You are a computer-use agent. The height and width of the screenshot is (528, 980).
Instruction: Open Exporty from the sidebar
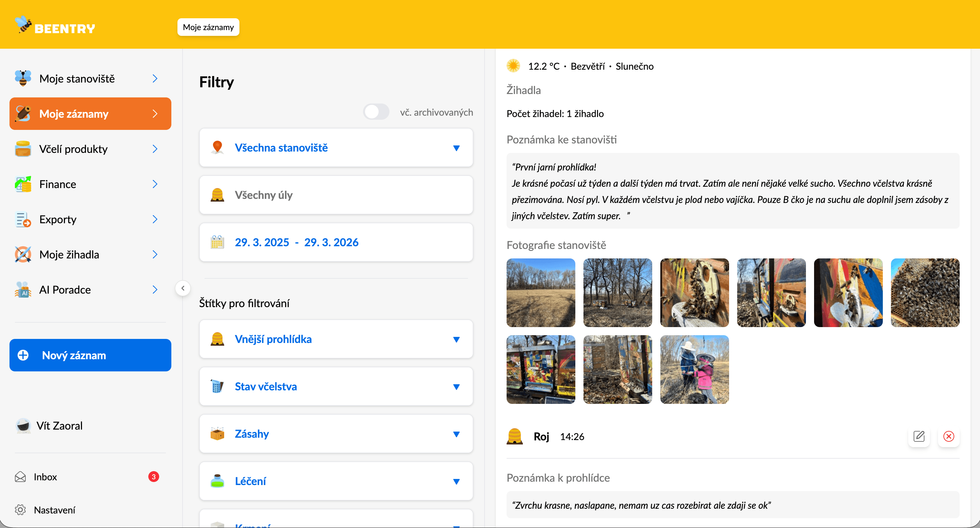pyautogui.click(x=58, y=219)
